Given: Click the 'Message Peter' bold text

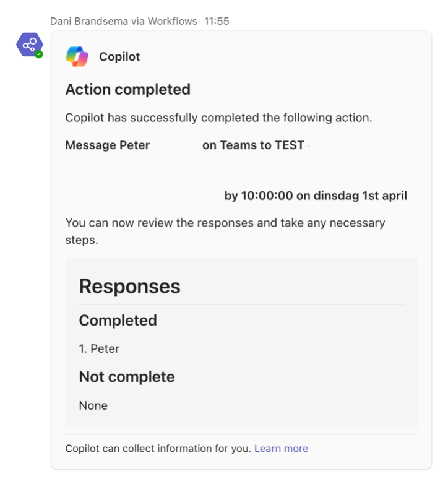Looking at the screenshot, I should pyautogui.click(x=108, y=145).
